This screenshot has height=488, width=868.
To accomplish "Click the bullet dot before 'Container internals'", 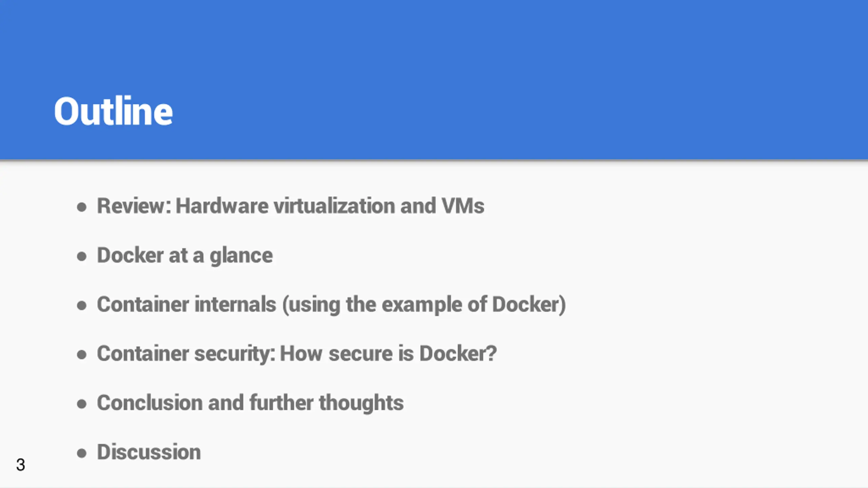I will [x=82, y=305].
